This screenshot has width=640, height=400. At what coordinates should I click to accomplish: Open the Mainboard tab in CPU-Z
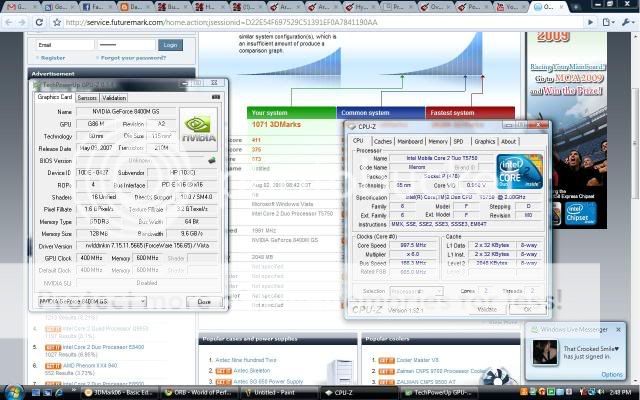pyautogui.click(x=409, y=141)
